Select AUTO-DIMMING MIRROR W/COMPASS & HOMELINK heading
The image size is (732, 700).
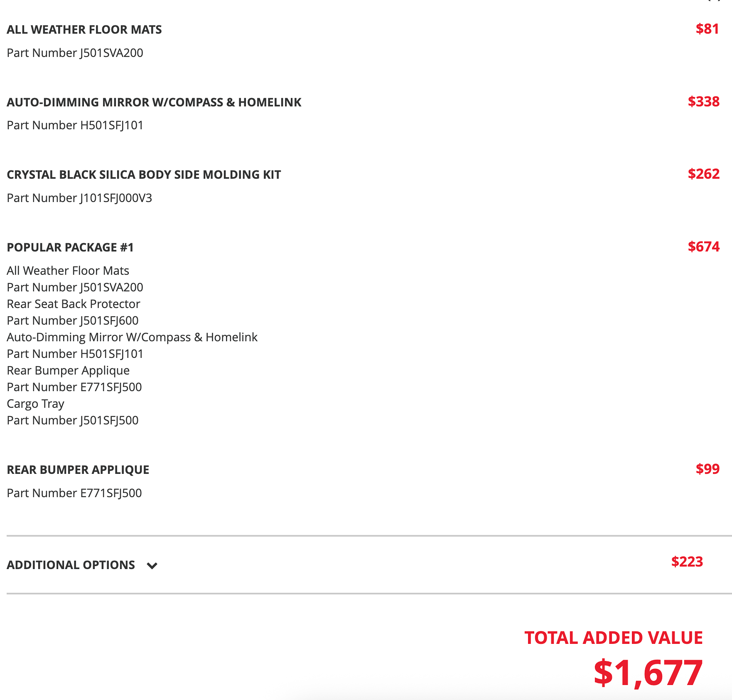[154, 102]
